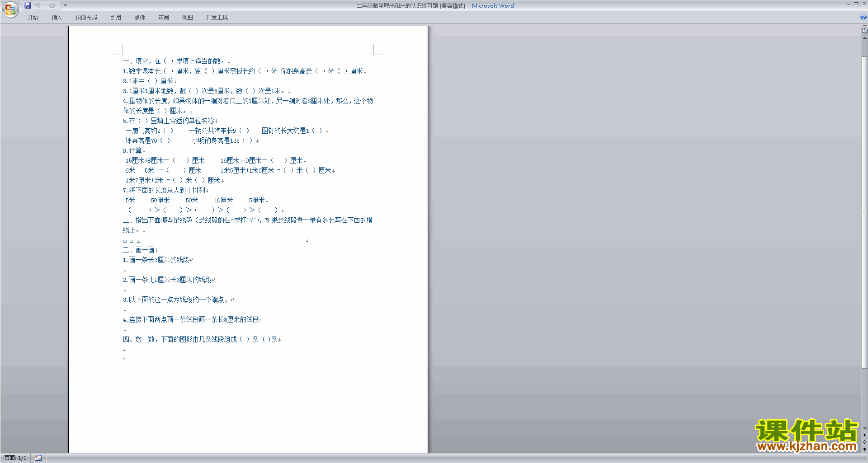Click the line 2.1米=( )厘米
Viewport: 868px width, 463px height.
pyautogui.click(x=147, y=81)
